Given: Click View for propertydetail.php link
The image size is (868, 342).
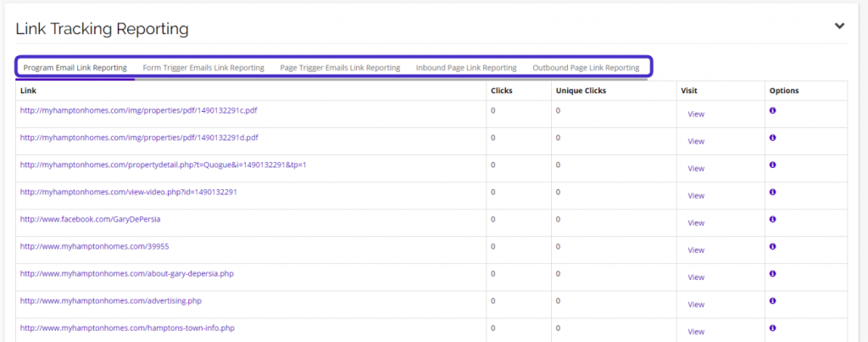Looking at the screenshot, I should [x=696, y=169].
